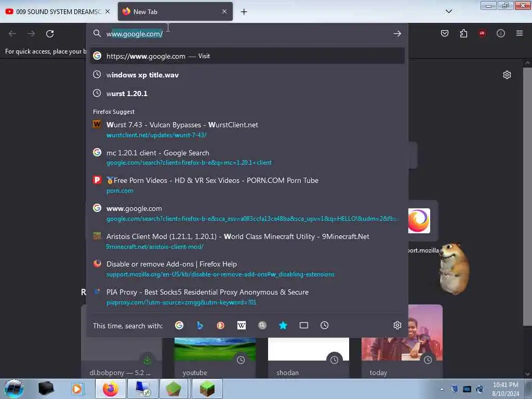The width and height of the screenshot is (532, 399).
Task: Expand the list all tabs chevron
Action: point(448,11)
